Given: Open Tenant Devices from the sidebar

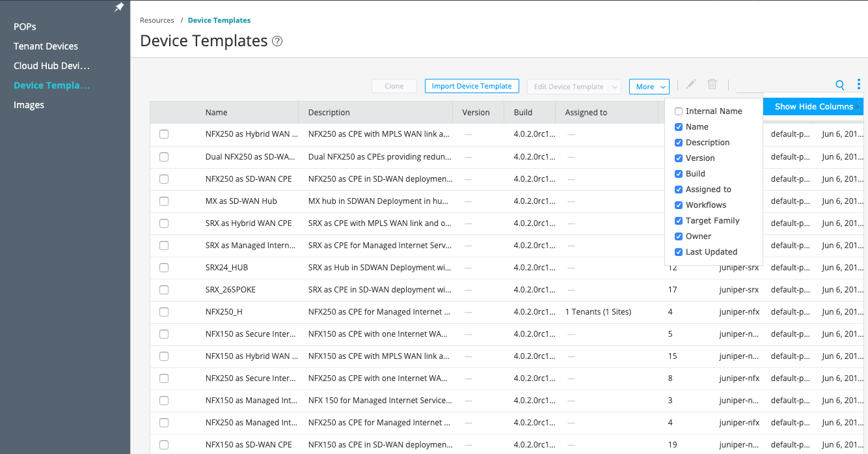Looking at the screenshot, I should point(45,46).
